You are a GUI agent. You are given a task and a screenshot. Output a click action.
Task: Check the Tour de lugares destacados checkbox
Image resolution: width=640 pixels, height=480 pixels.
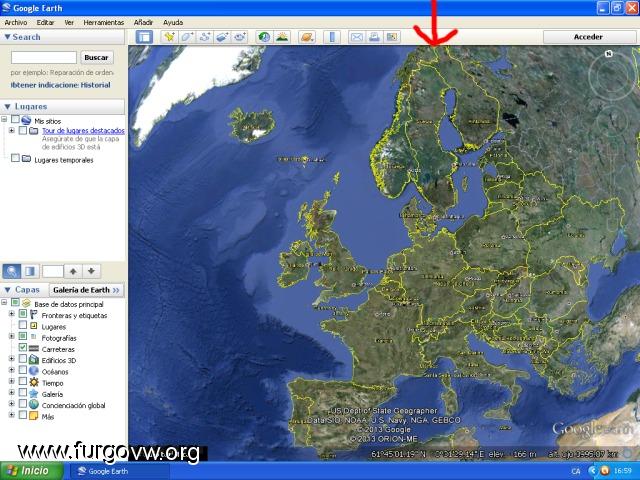[x=23, y=130]
